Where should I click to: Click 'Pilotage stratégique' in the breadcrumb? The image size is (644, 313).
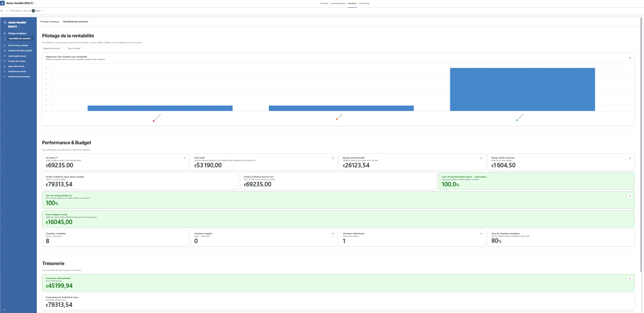50,21
